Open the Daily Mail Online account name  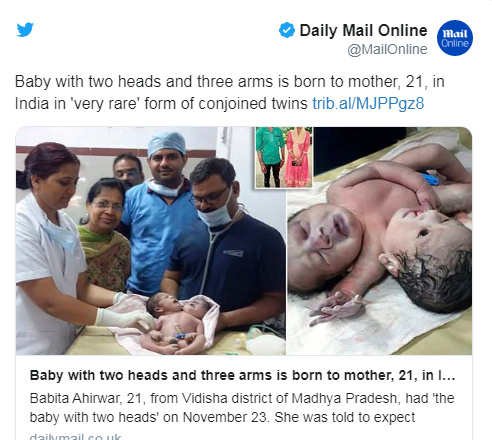[363, 30]
